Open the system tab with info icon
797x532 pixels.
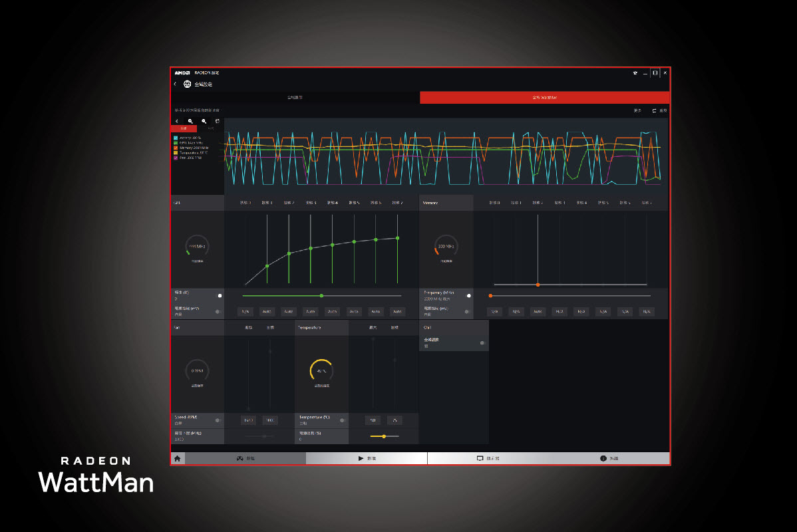coord(609,458)
